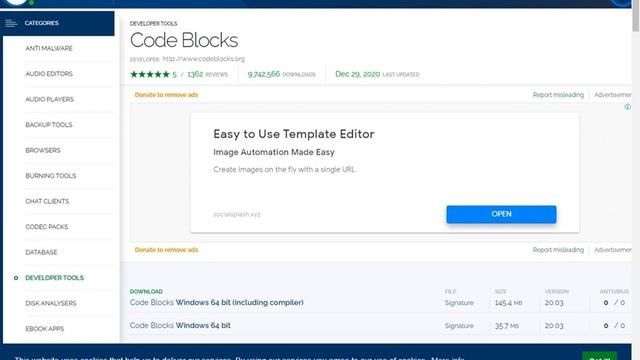Open the Signature file for the 35.7 MB download
The image size is (640, 360).
(x=459, y=326)
